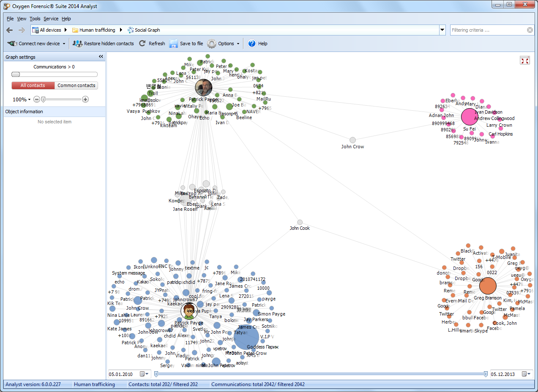
Task: Click the Communications threshold slider handle
Action: click(16, 74)
